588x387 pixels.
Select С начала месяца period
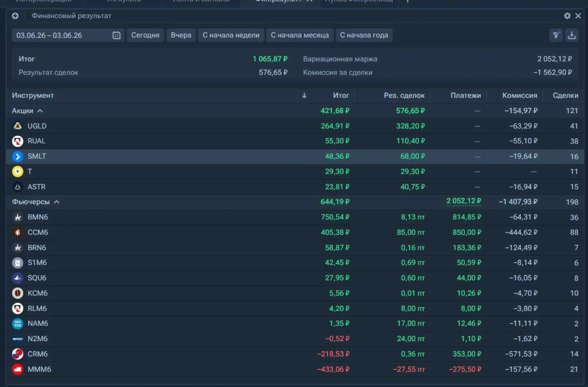click(300, 35)
